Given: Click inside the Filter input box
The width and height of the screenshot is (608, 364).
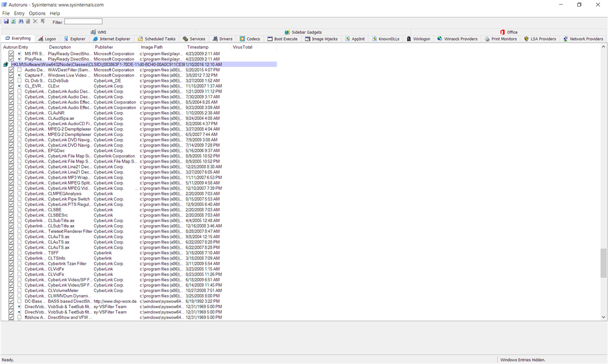Looking at the screenshot, I should click(x=83, y=22).
